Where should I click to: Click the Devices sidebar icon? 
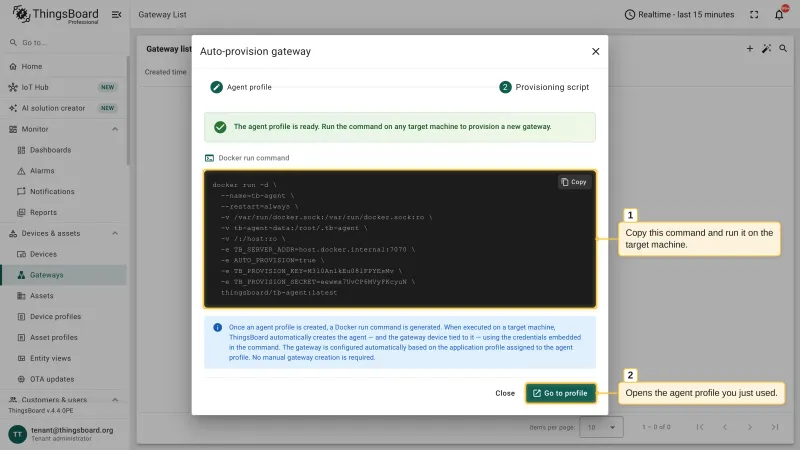click(21, 254)
